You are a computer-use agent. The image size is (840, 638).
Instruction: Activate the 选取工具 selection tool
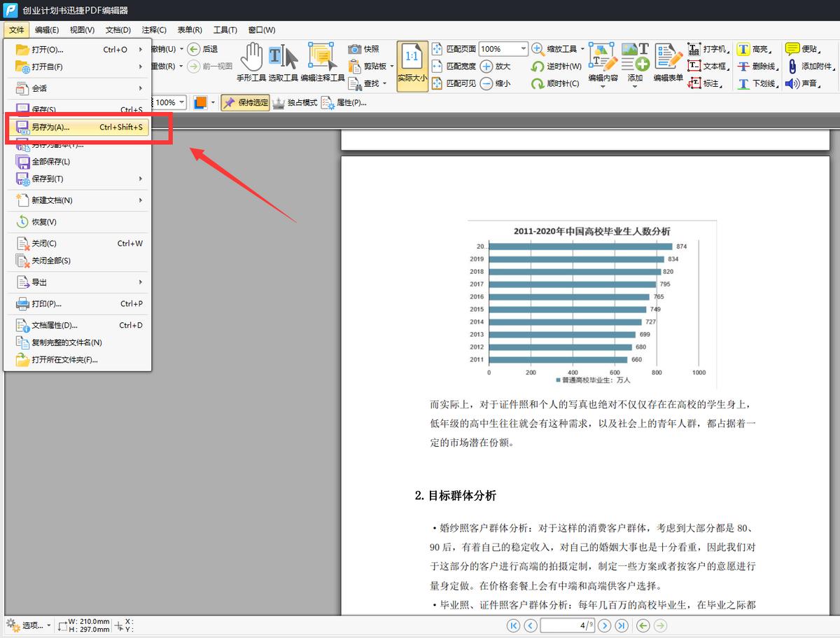point(283,63)
